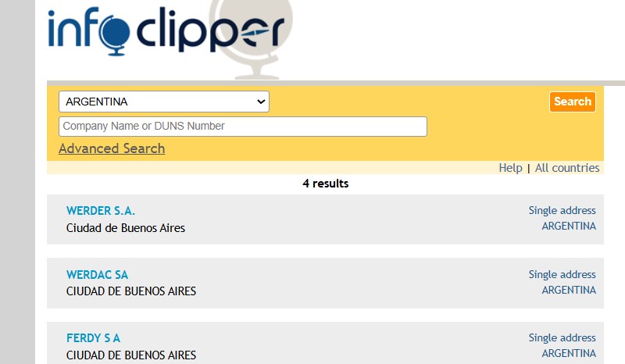Image resolution: width=625 pixels, height=364 pixels.
Task: Click 'Ciudad de Buenos Aires' under WERDER S.A.
Action: pyautogui.click(x=126, y=228)
